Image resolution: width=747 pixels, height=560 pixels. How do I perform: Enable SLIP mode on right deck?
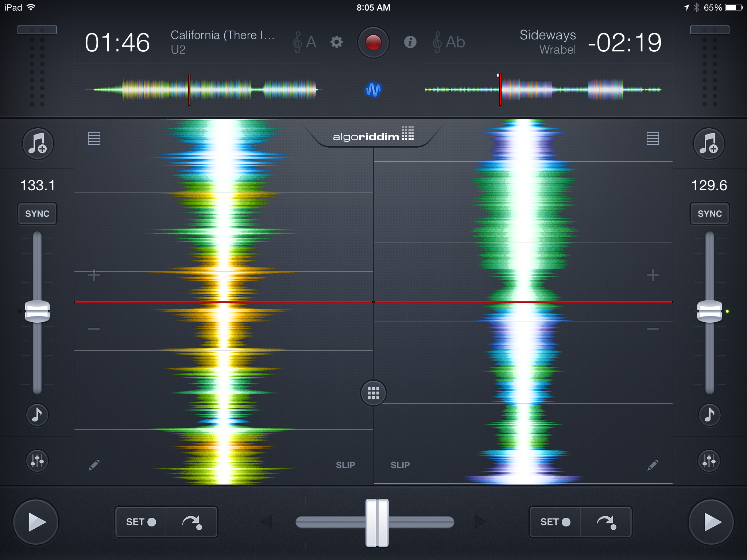pyautogui.click(x=400, y=465)
